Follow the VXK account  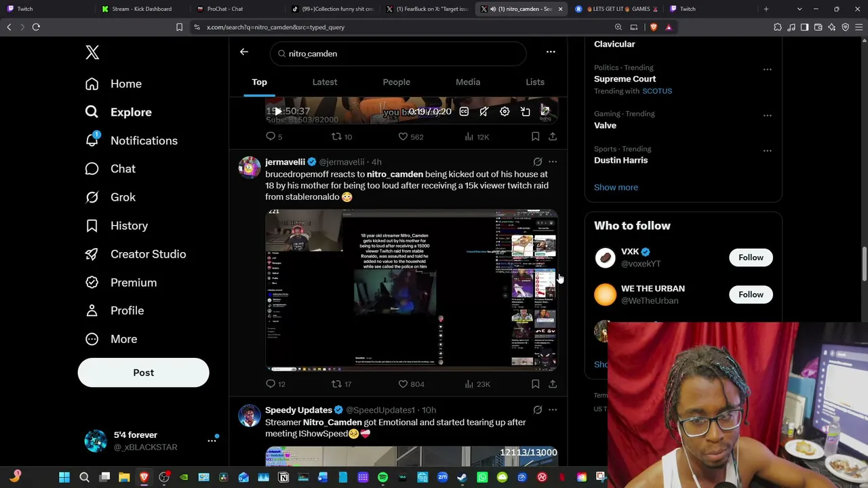point(751,258)
